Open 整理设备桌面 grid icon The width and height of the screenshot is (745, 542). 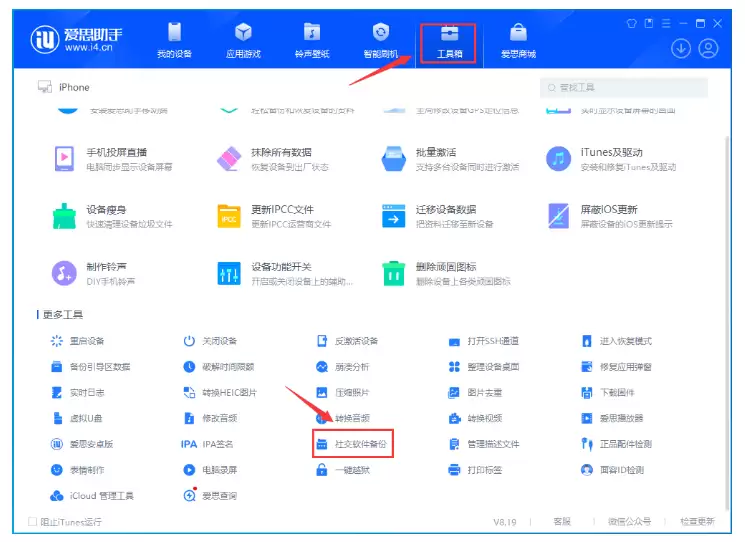tap(454, 367)
